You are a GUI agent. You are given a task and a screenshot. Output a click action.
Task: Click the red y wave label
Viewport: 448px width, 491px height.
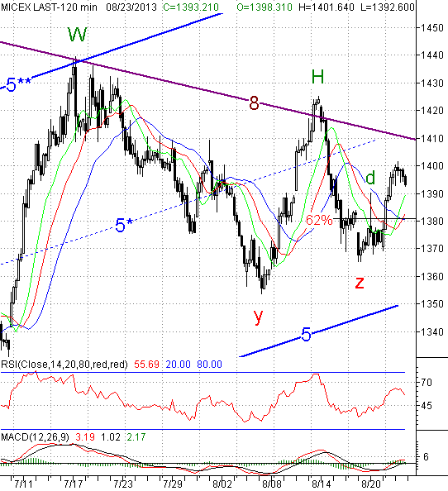(x=258, y=317)
